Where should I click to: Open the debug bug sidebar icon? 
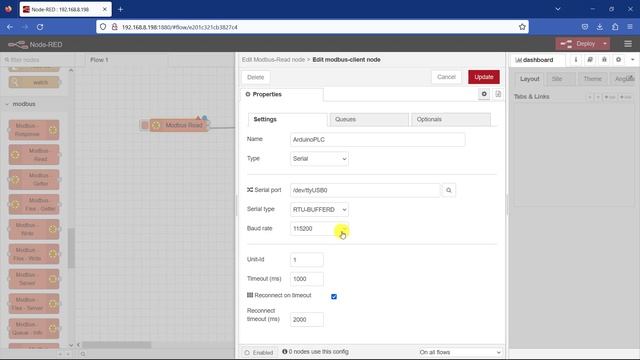(x=604, y=60)
